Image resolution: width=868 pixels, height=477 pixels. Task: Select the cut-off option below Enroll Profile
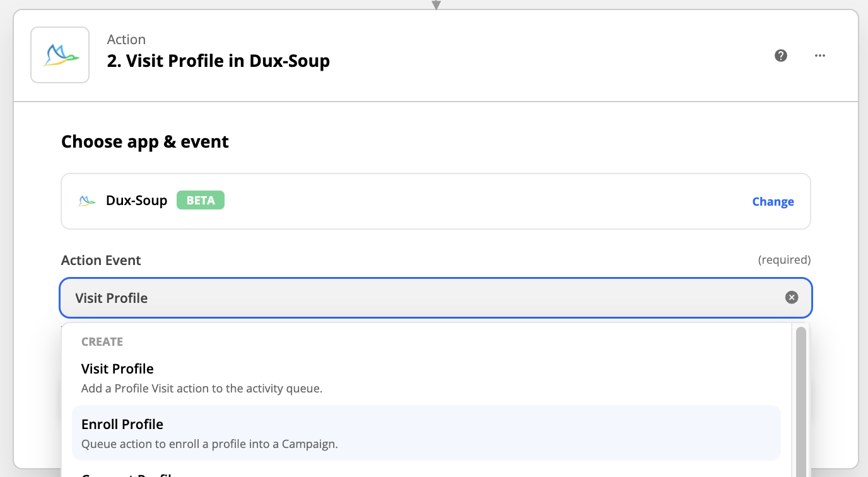pyautogui.click(x=426, y=472)
